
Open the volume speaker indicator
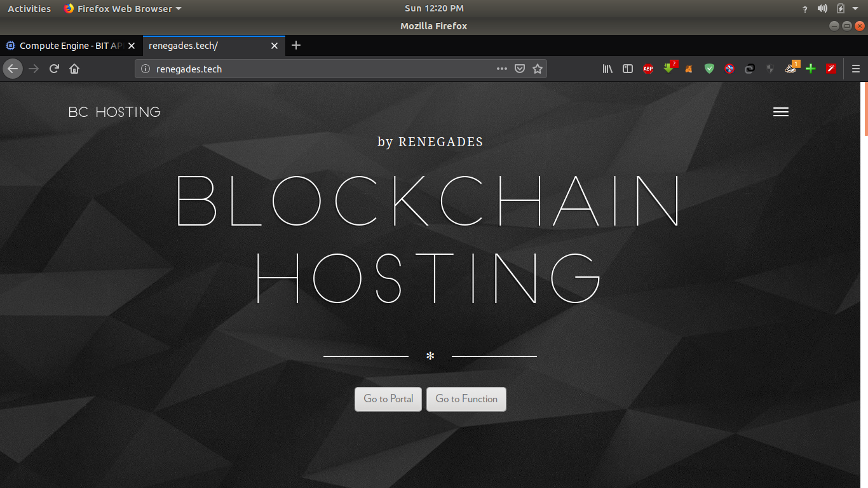(x=822, y=9)
